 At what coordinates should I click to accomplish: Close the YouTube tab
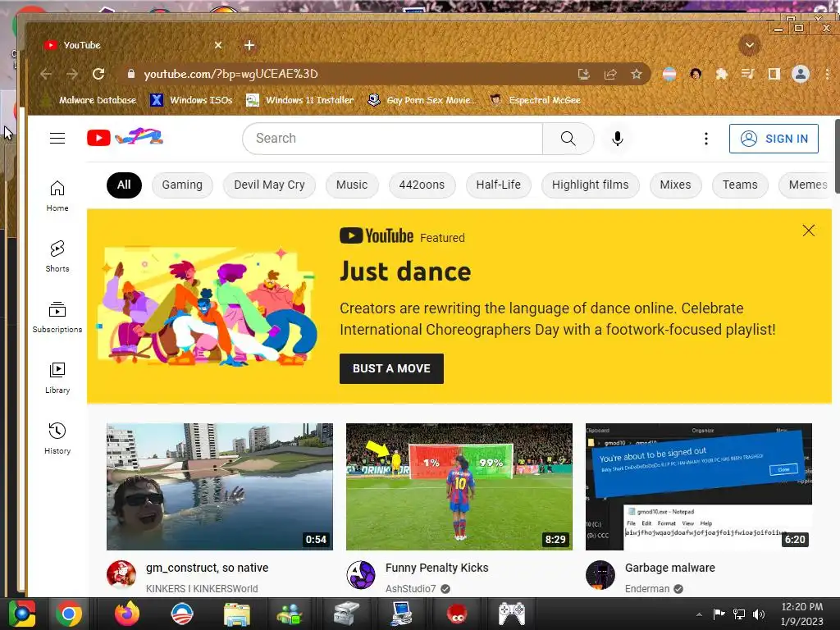[218, 45]
